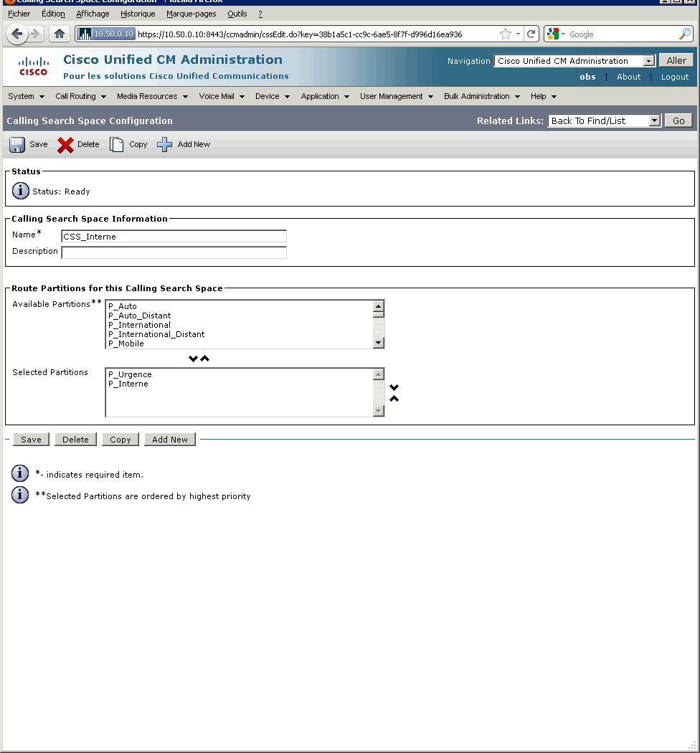Click the bottom Delete button

75,440
